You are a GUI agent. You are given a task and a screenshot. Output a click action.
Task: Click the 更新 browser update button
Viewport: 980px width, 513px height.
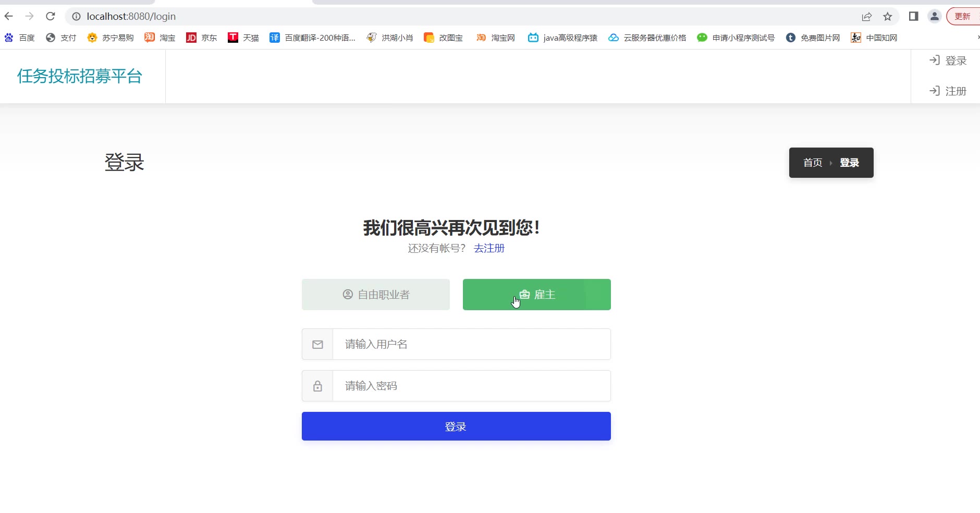[x=963, y=17]
